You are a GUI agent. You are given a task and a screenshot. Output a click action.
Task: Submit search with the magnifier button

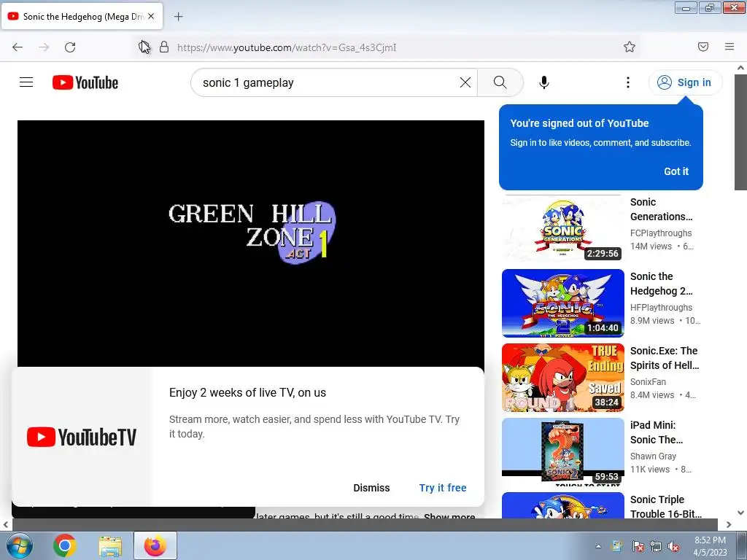[x=500, y=82]
